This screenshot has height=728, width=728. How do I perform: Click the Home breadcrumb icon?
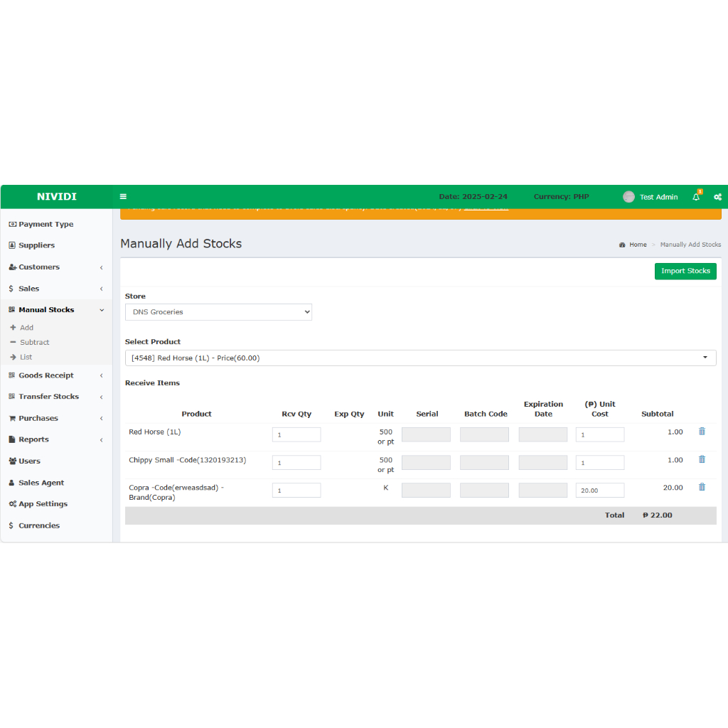point(622,245)
